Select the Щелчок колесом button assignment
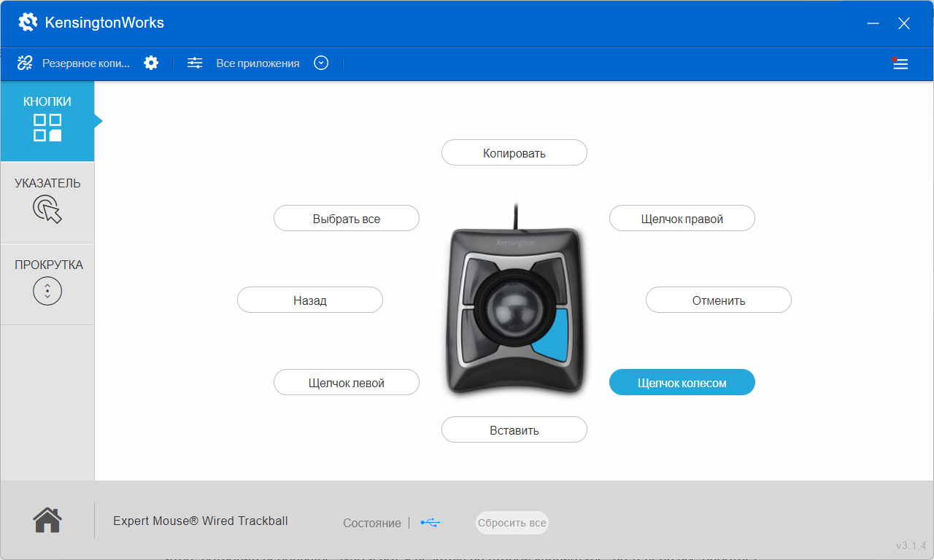This screenshot has height=560, width=934. 682,383
